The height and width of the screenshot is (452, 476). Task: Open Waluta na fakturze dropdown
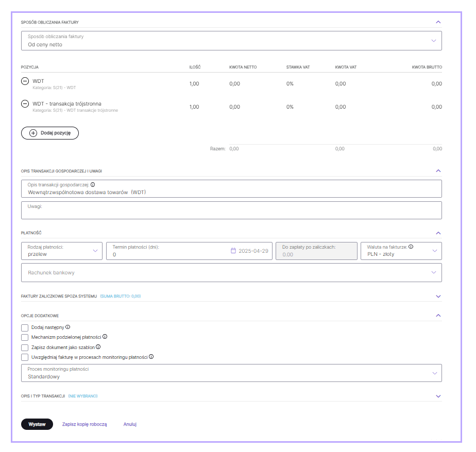point(401,251)
